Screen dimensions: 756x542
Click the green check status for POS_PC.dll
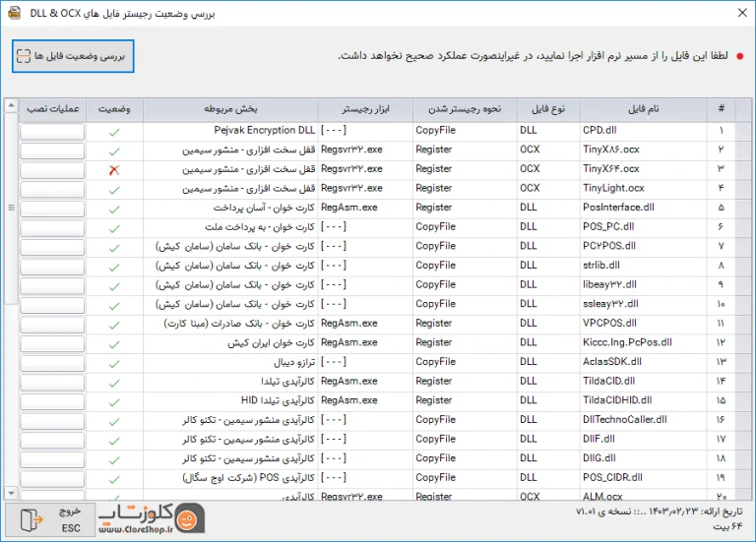(114, 228)
